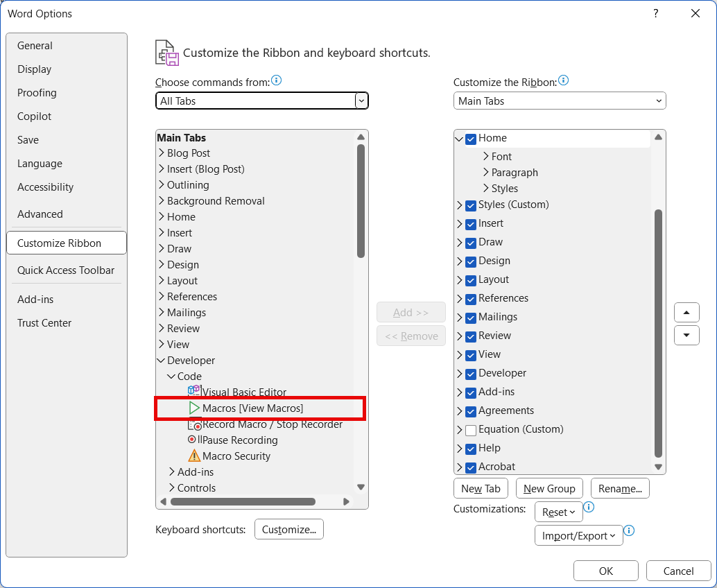The image size is (717, 588).
Task: Click the Cancel button
Action: [x=679, y=571]
